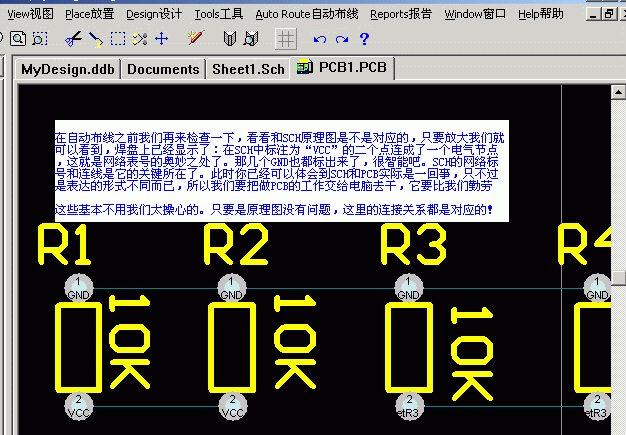Screen dimensions: 626x435
Task: Expand the Tools menu
Action: click(218, 14)
